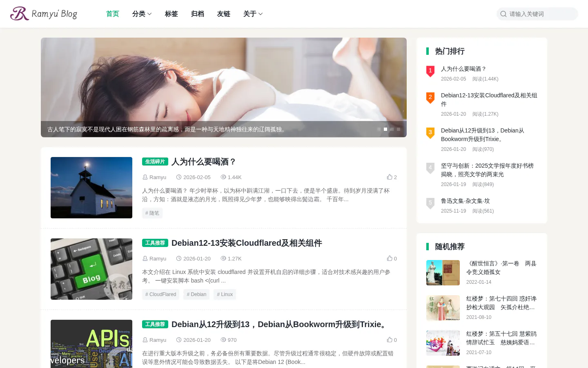Open the APIs word cloud thumbnail
The width and height of the screenshot is (588, 368).
(91, 344)
